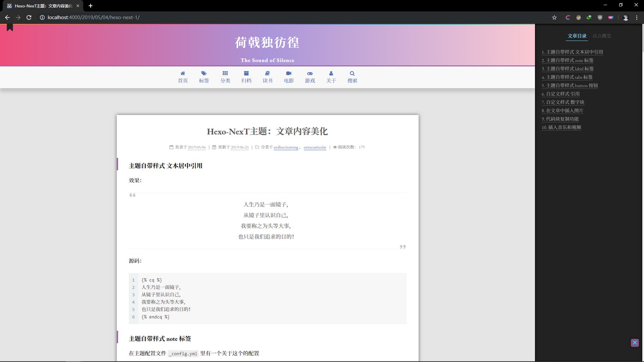Open the 关于 about navigation item
Image resolution: width=644 pixels, height=362 pixels.
[x=331, y=77]
